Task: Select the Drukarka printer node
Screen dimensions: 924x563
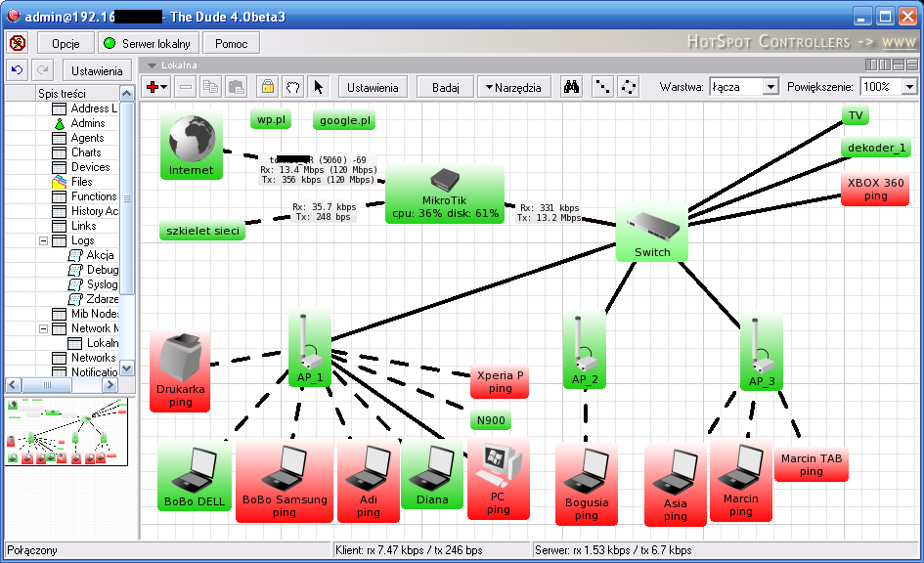Action: (x=180, y=370)
